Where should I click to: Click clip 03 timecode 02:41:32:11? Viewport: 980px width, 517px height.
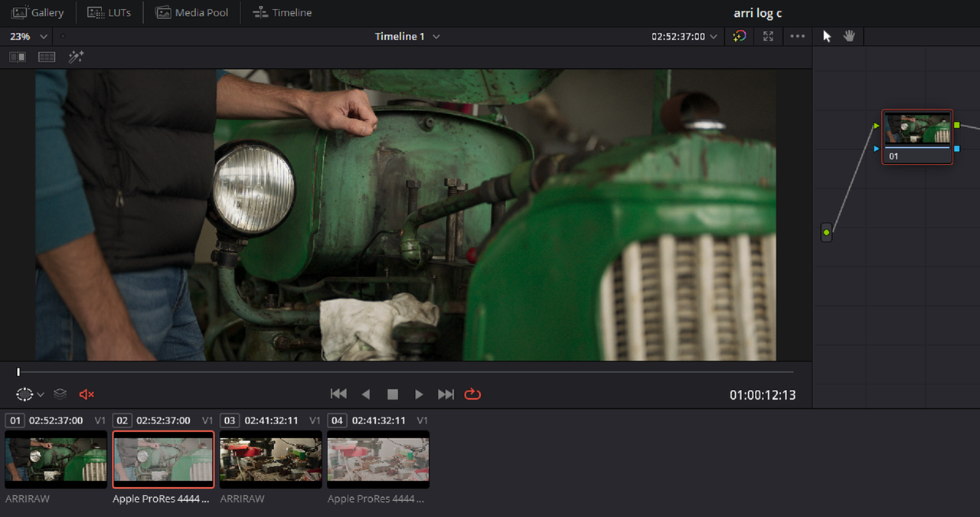[271, 420]
